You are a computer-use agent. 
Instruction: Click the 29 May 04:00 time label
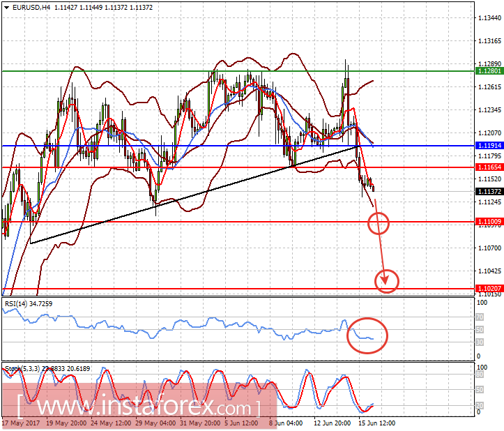click(155, 423)
